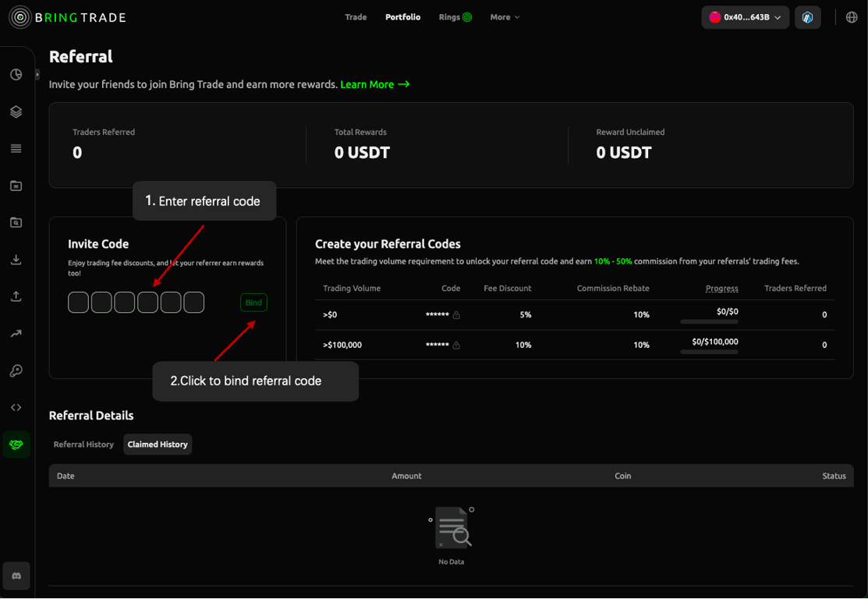The width and height of the screenshot is (868, 599).
Task: Click the 10% - 50% commission text
Action: [613, 261]
